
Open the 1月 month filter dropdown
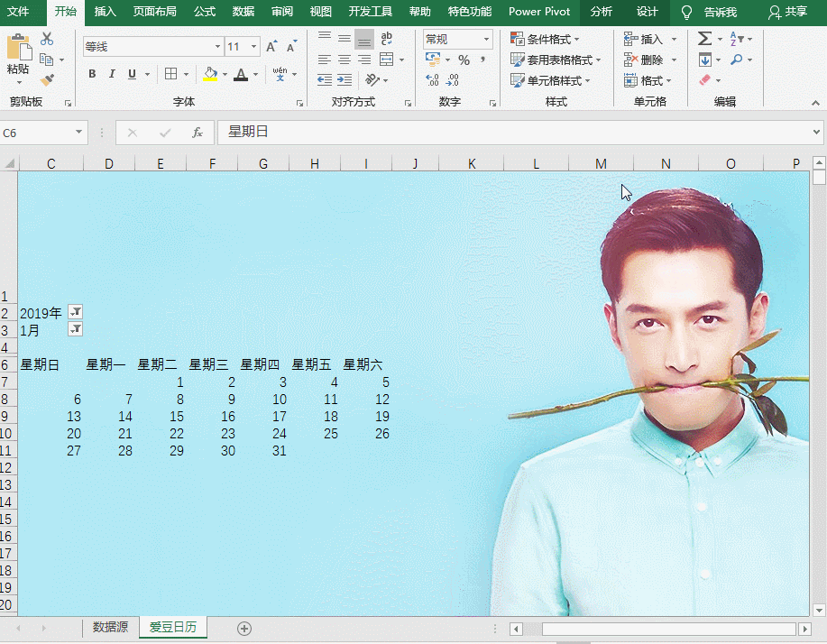76,329
